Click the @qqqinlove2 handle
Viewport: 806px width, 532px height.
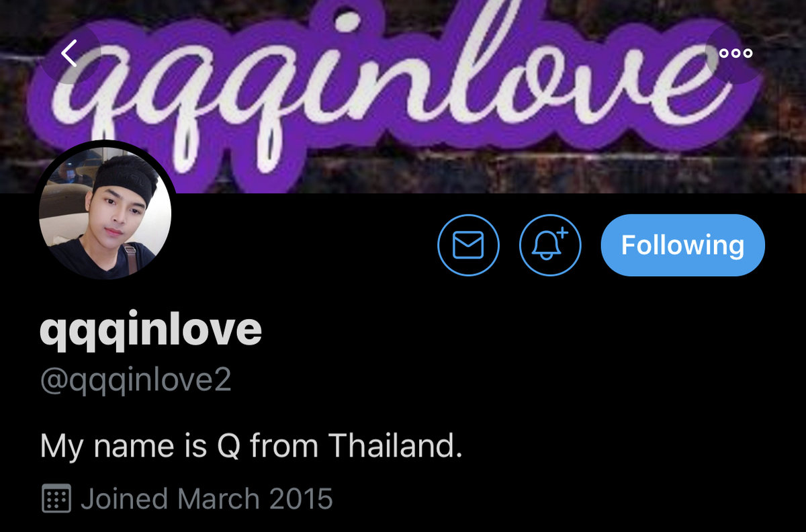click(136, 382)
